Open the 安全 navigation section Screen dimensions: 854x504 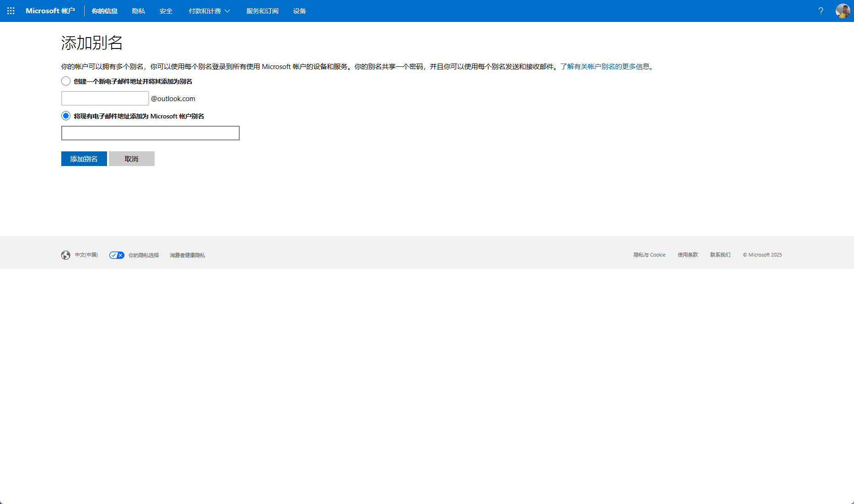pyautogui.click(x=166, y=11)
